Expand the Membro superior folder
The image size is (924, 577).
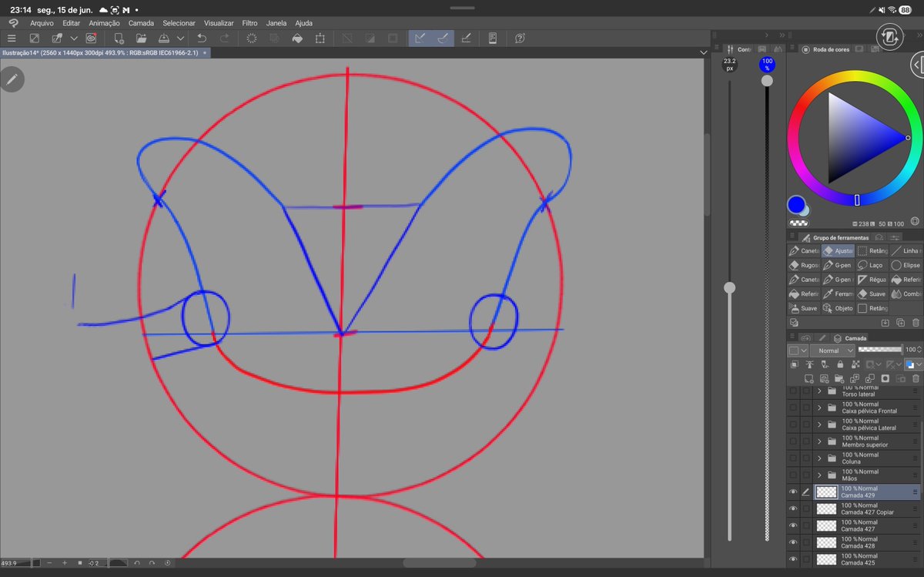click(x=820, y=441)
